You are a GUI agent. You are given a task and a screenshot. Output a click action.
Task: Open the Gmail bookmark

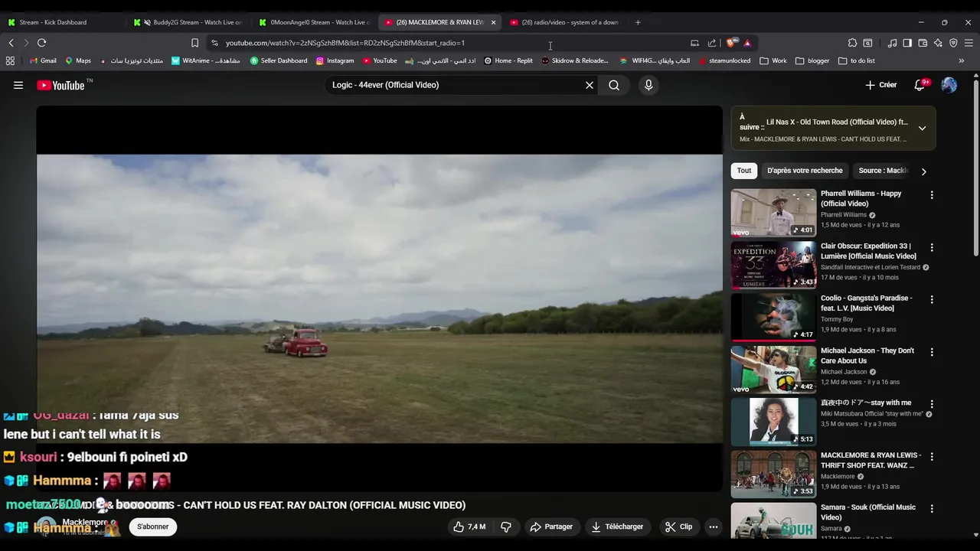[x=43, y=60]
